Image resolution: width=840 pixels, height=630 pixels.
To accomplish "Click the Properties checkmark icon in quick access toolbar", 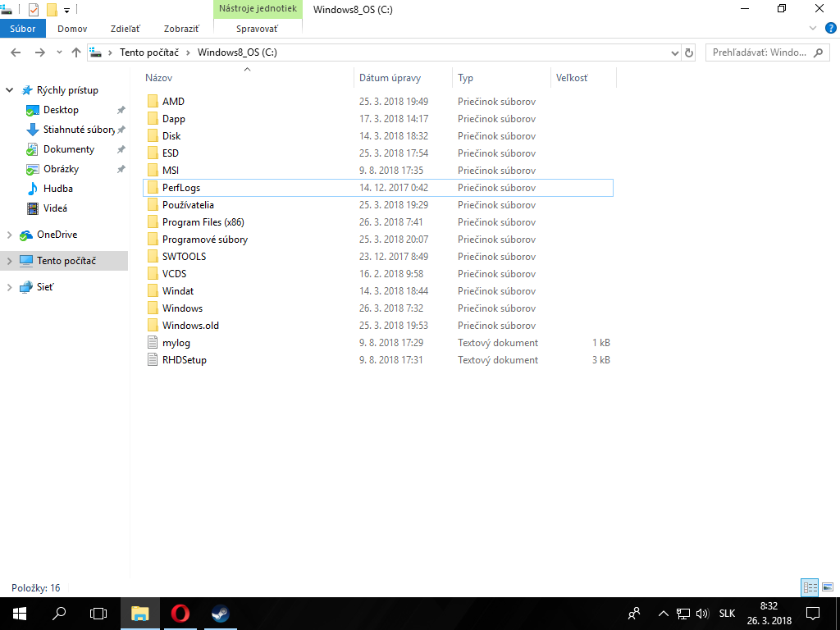I will coord(33,10).
